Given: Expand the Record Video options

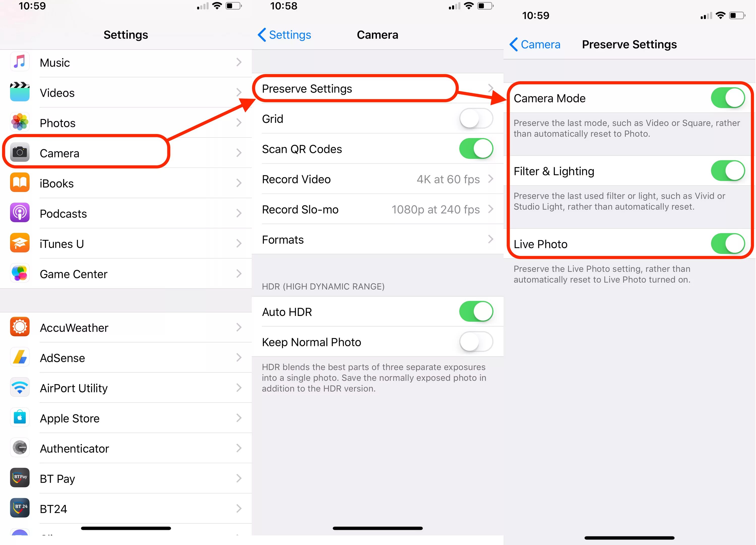Looking at the screenshot, I should point(378,179).
